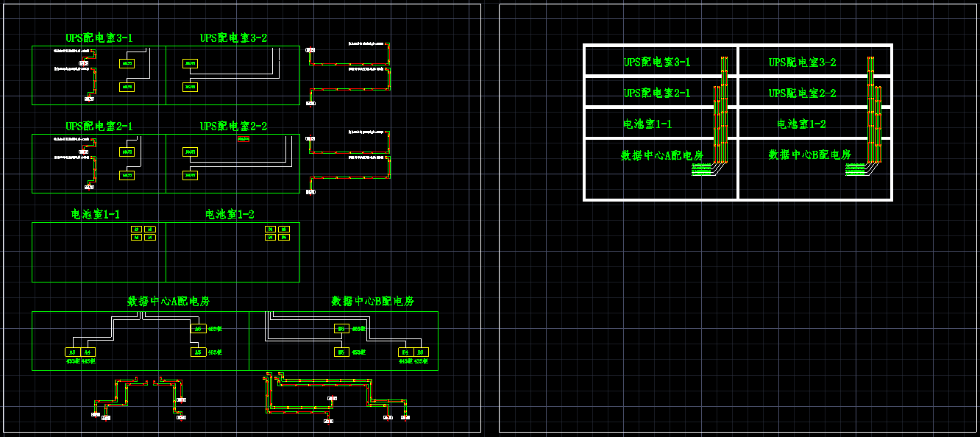Click the 电池室1-1 heading in left drawing
Viewport: 980px width, 437px height.
pyautogui.click(x=96, y=214)
